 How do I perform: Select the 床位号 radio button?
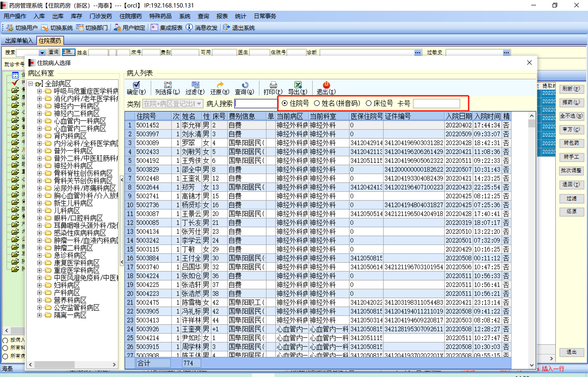[x=369, y=103]
